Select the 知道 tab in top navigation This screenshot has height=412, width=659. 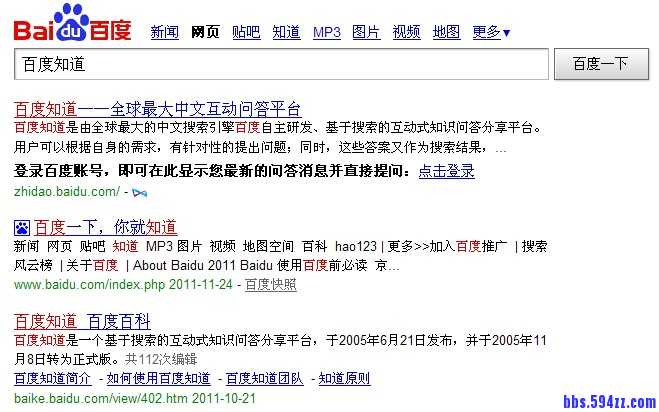(x=286, y=32)
